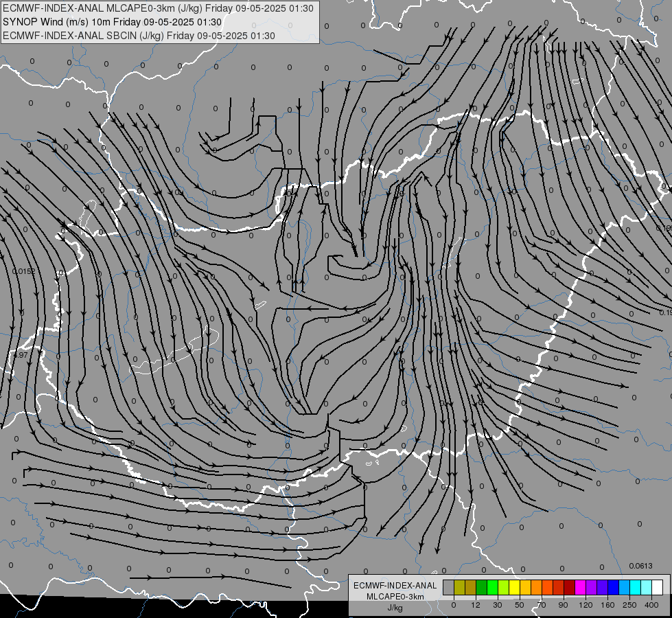Image resolution: width=672 pixels, height=618 pixels.
Task: Click the bright green legend swatch
Action: coord(492,587)
